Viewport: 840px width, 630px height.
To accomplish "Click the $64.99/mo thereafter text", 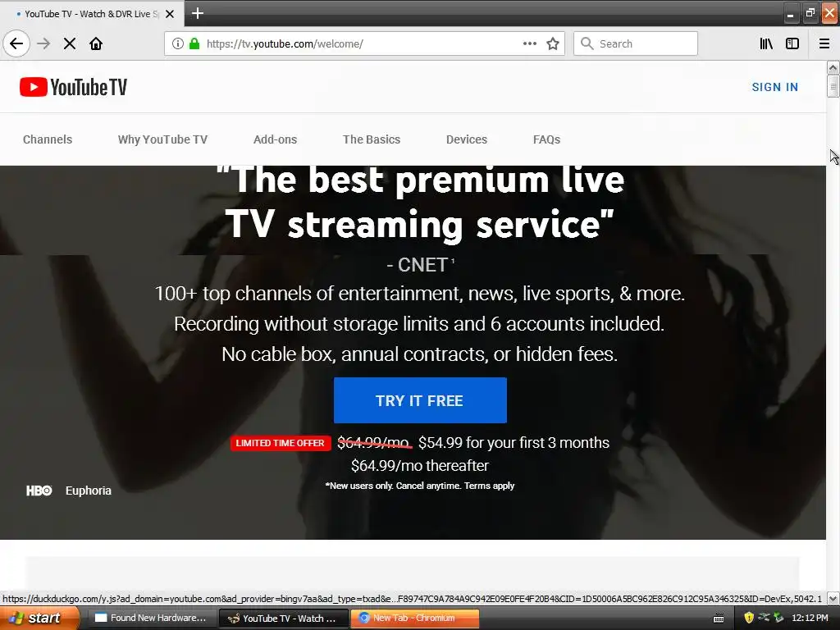I will [420, 466].
